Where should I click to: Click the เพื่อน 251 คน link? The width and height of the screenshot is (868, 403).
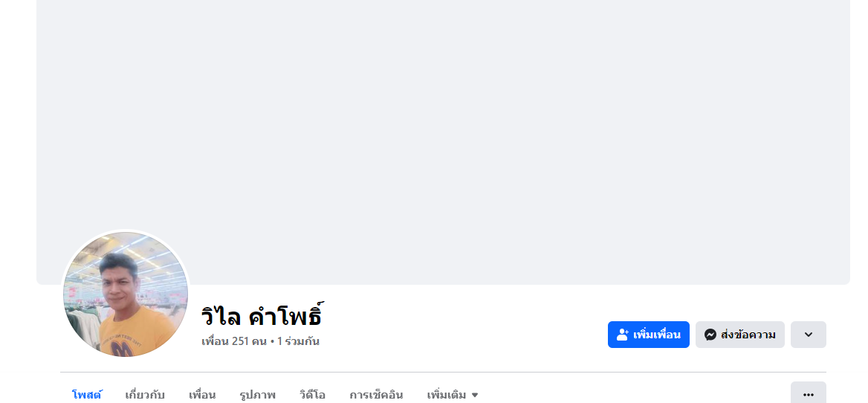tap(233, 341)
